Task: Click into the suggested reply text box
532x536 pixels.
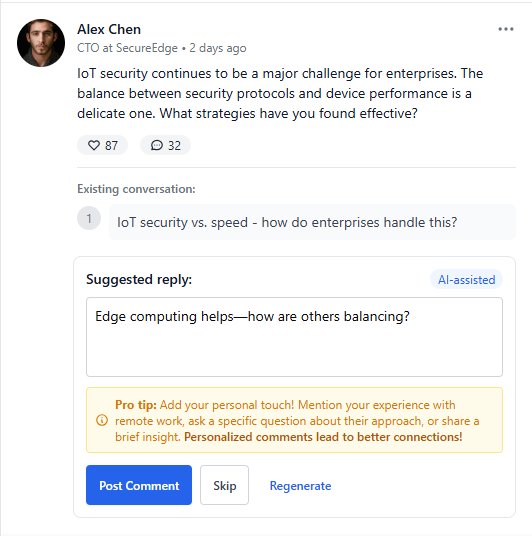Action: point(294,337)
